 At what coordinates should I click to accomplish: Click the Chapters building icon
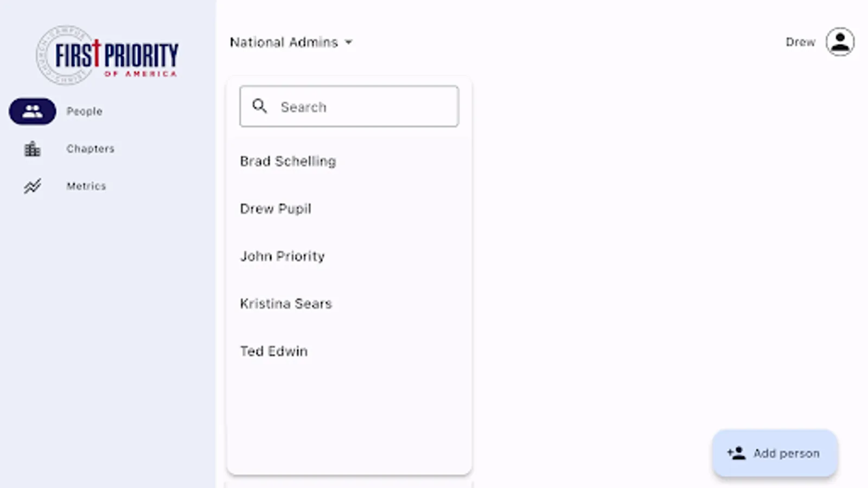coord(33,149)
